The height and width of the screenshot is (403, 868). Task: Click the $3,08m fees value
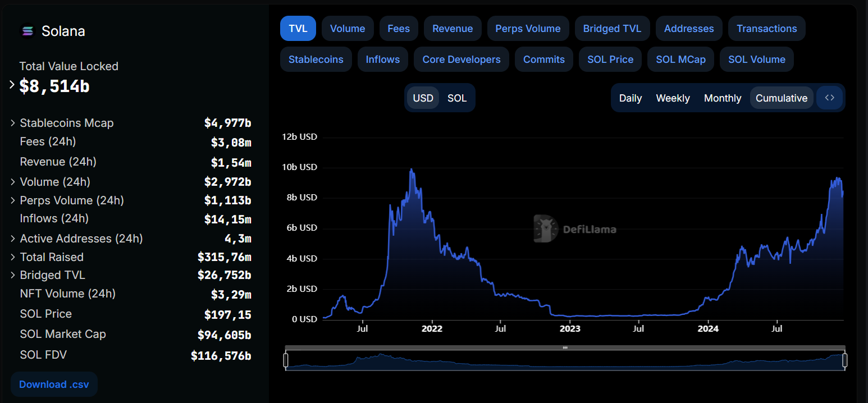pyautogui.click(x=231, y=143)
